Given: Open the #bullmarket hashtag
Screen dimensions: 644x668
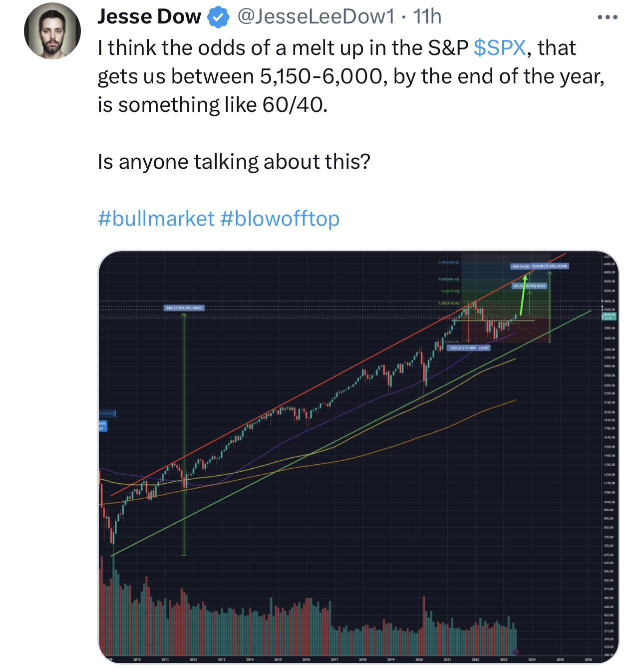Looking at the screenshot, I should coord(156,219).
